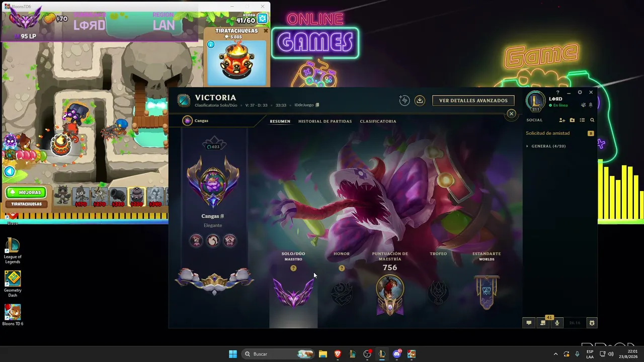Copy the IDdeJuego game ID
The width and height of the screenshot is (644, 362).
pos(317,105)
